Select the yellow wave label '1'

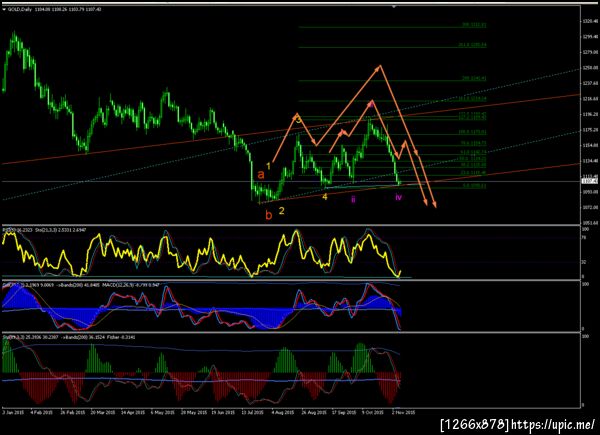[269, 166]
